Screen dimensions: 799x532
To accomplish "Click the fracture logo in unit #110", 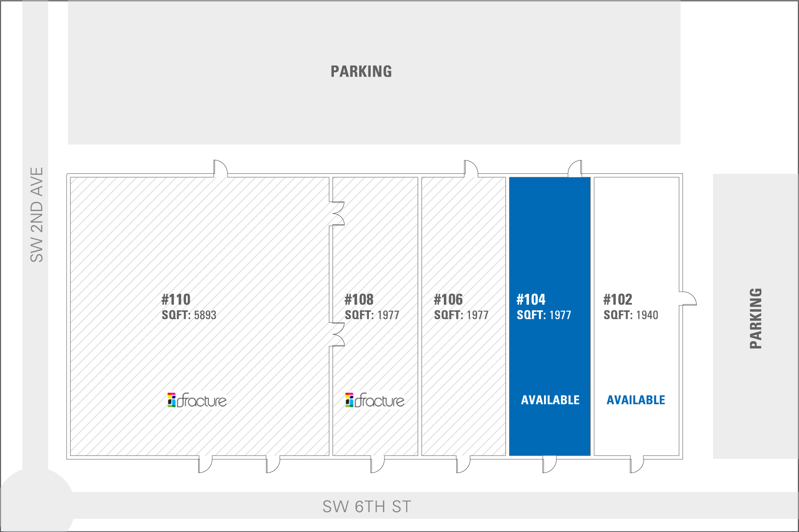I will 197,400.
